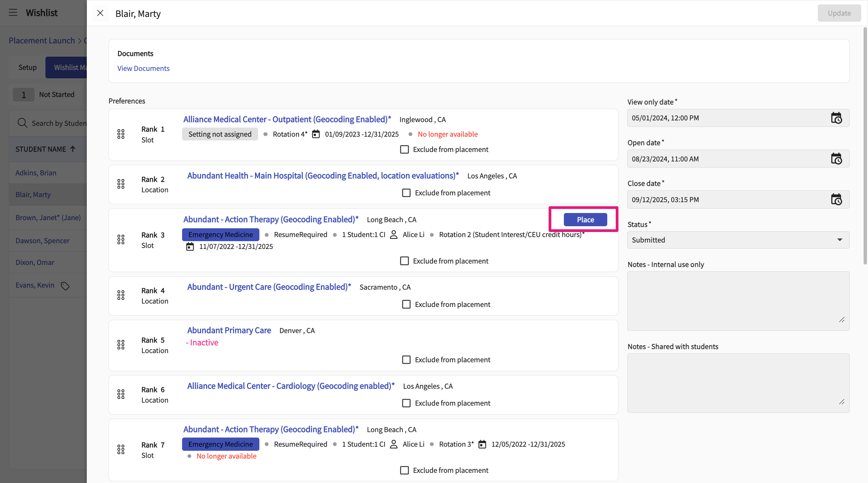Open calendar picker for Open date
The image size is (868, 483).
[x=836, y=159]
